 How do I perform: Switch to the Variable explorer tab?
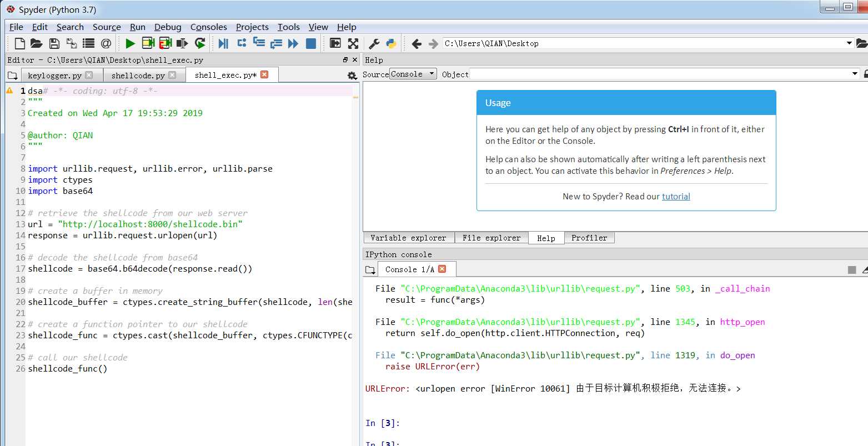pyautogui.click(x=408, y=238)
